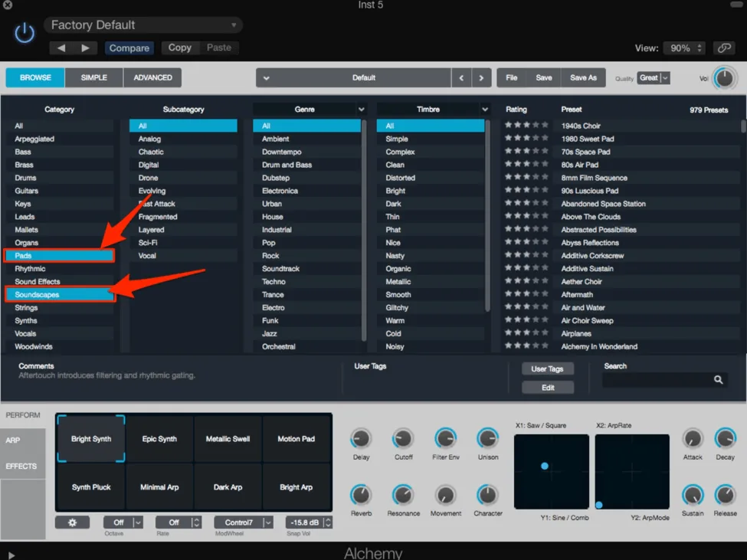Click the Resonance knob
The image size is (747, 560).
click(403, 495)
